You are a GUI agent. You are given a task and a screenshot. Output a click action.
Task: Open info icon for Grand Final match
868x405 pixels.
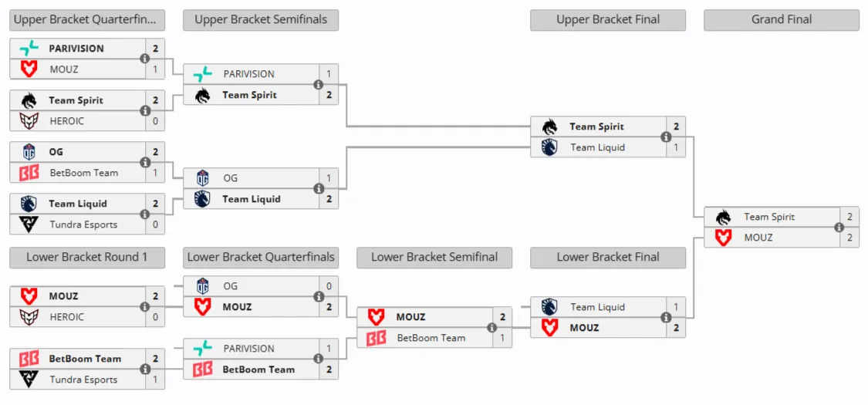click(x=839, y=228)
